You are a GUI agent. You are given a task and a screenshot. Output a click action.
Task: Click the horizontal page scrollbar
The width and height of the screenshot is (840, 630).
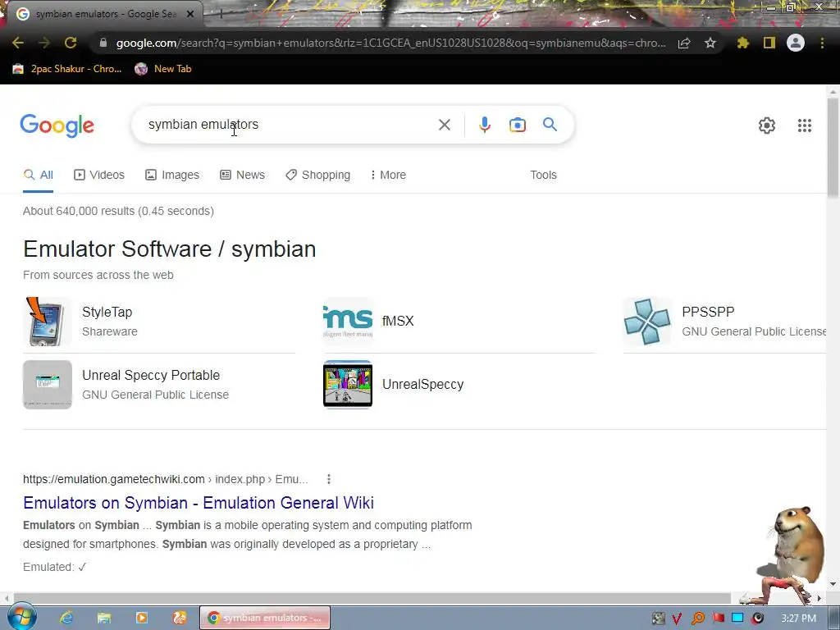point(372,598)
